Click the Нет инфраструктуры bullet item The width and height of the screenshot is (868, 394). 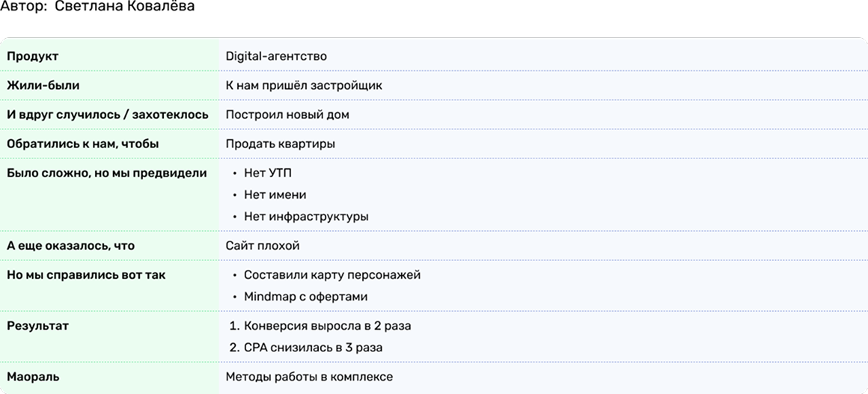306,216
